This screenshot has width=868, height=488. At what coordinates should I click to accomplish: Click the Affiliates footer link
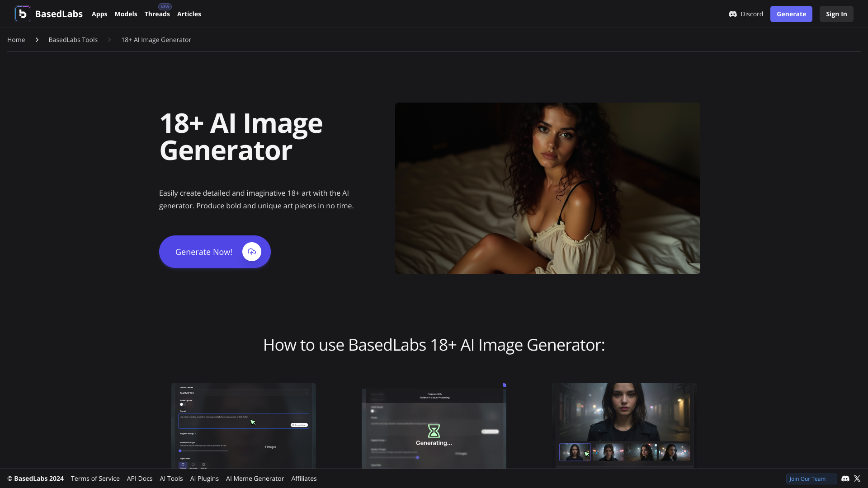[x=304, y=479]
